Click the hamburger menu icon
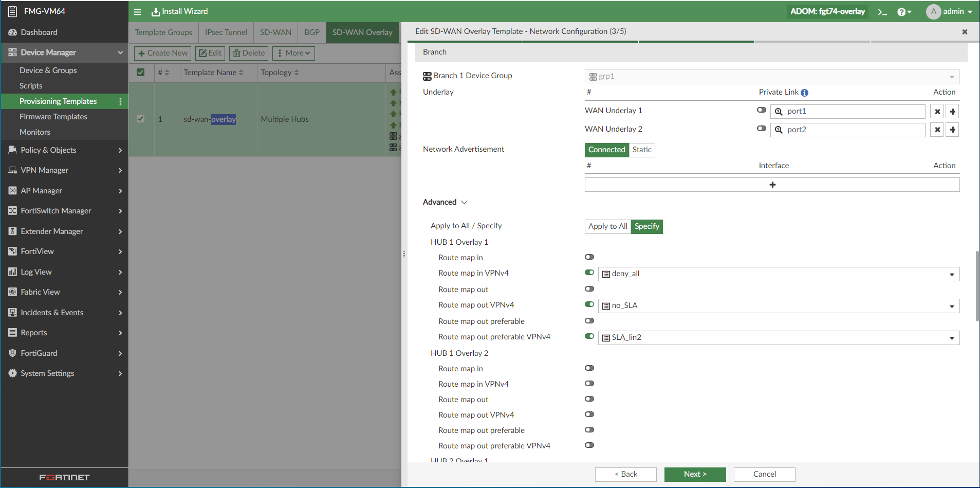 pos(137,11)
